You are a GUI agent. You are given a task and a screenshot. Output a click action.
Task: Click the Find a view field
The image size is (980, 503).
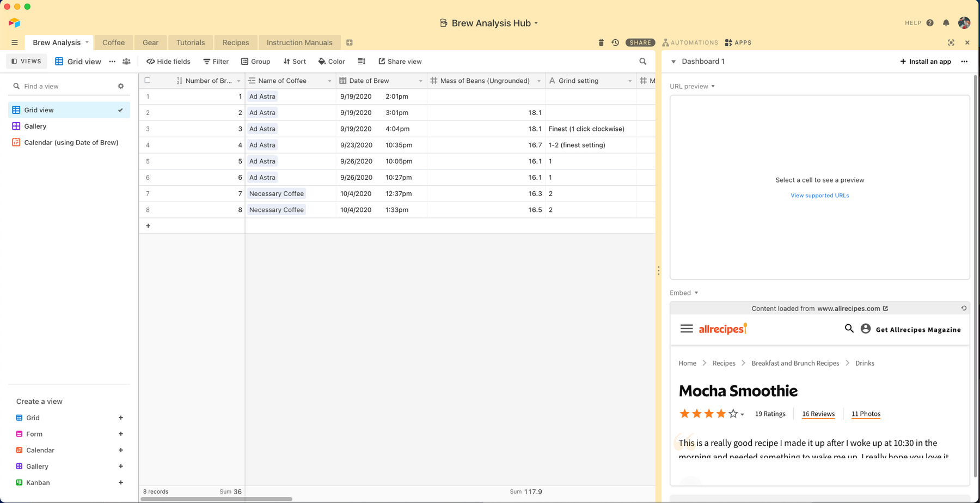65,86
